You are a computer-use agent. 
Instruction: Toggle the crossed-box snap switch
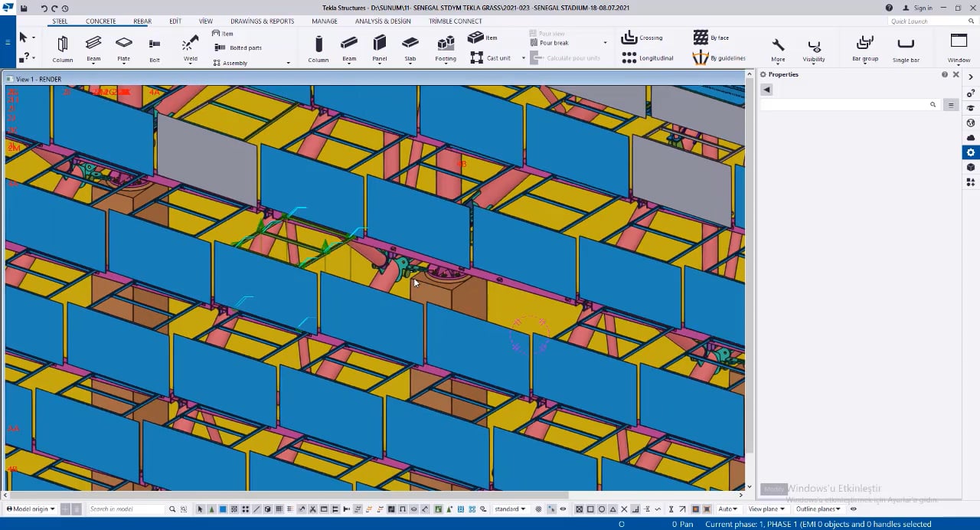point(580,509)
